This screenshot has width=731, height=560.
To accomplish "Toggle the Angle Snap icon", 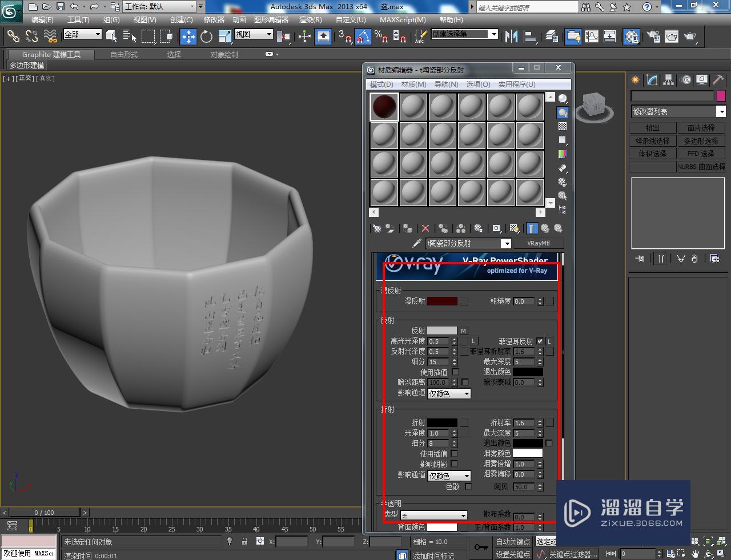I will [363, 37].
